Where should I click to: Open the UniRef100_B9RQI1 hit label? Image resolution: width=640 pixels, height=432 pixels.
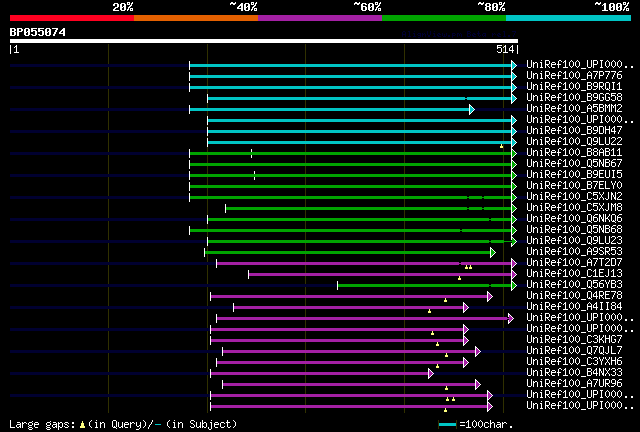574,87
